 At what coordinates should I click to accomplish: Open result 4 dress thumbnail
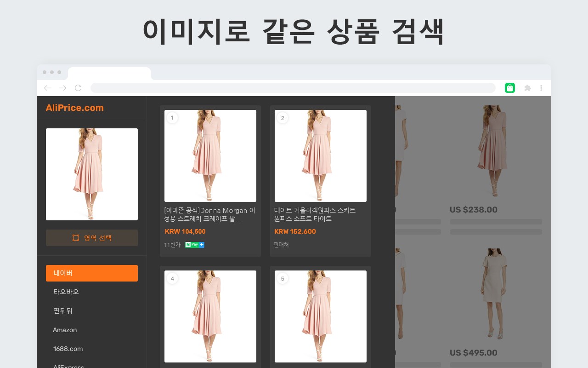(210, 316)
